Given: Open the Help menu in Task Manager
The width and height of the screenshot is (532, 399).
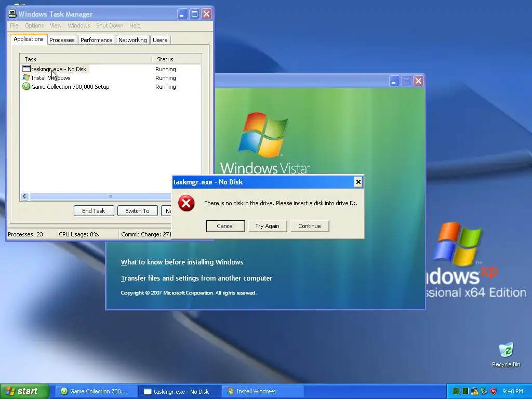Looking at the screenshot, I should pos(135,25).
